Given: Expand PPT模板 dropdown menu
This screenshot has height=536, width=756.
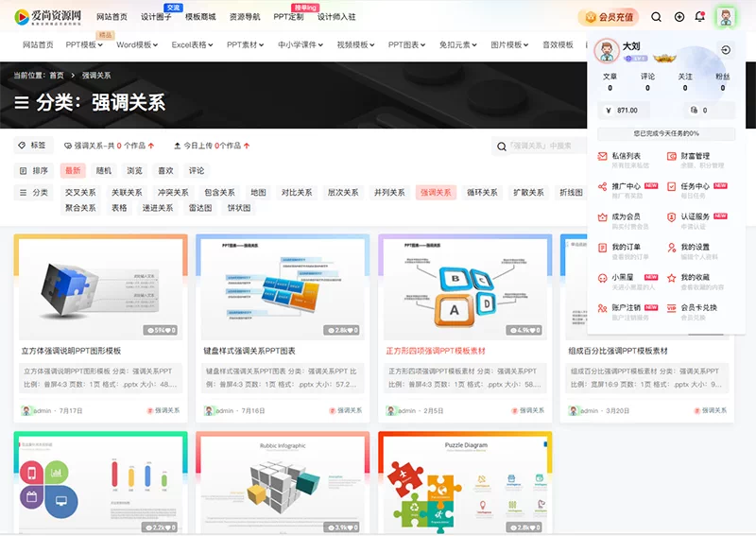Looking at the screenshot, I should (84, 44).
